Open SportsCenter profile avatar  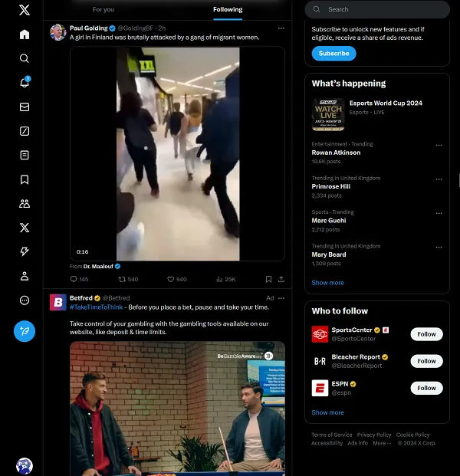[x=320, y=334]
